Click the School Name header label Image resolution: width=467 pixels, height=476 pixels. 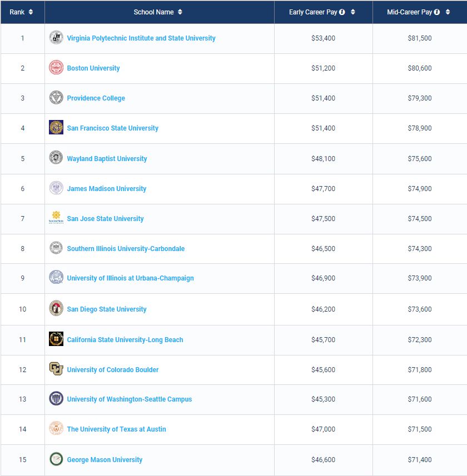click(x=154, y=12)
